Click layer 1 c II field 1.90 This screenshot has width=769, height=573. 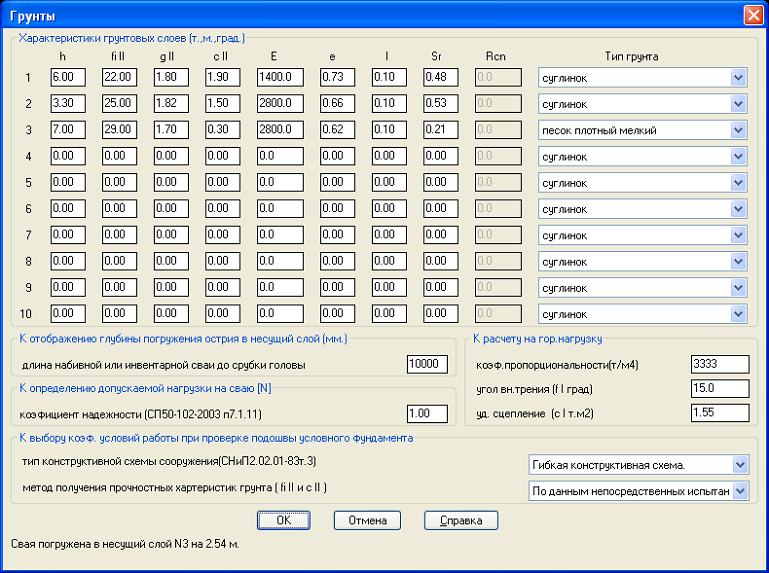(x=223, y=77)
